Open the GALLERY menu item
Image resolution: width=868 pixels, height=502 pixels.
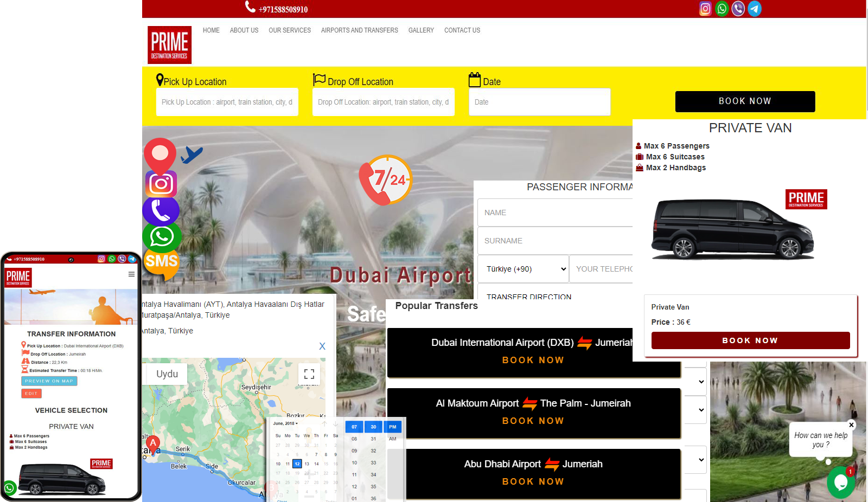[421, 30]
